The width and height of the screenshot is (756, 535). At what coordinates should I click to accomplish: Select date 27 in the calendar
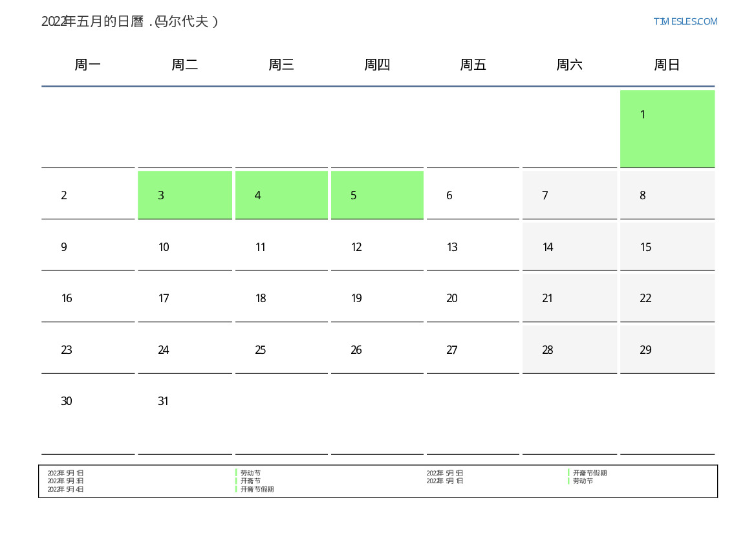[452, 350]
